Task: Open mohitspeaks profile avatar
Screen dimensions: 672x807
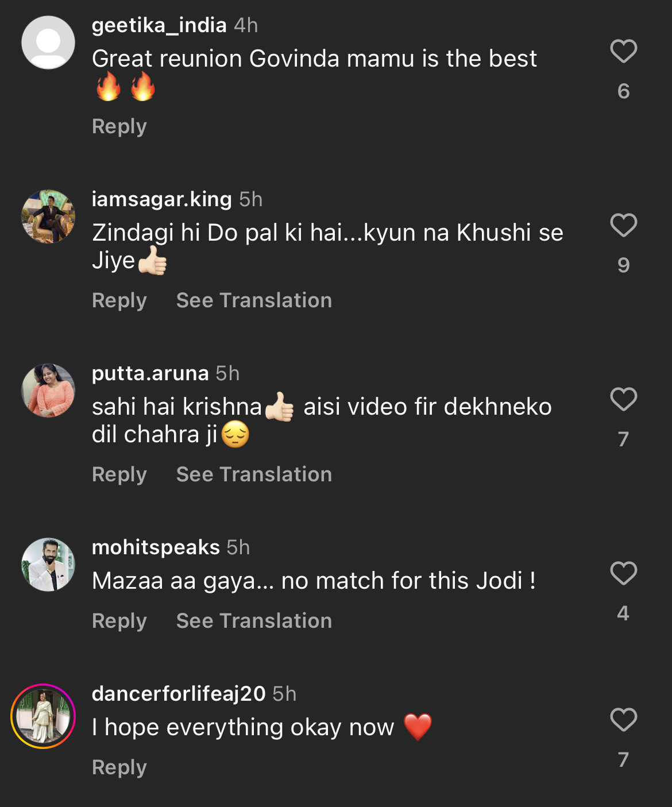Action: [x=48, y=565]
